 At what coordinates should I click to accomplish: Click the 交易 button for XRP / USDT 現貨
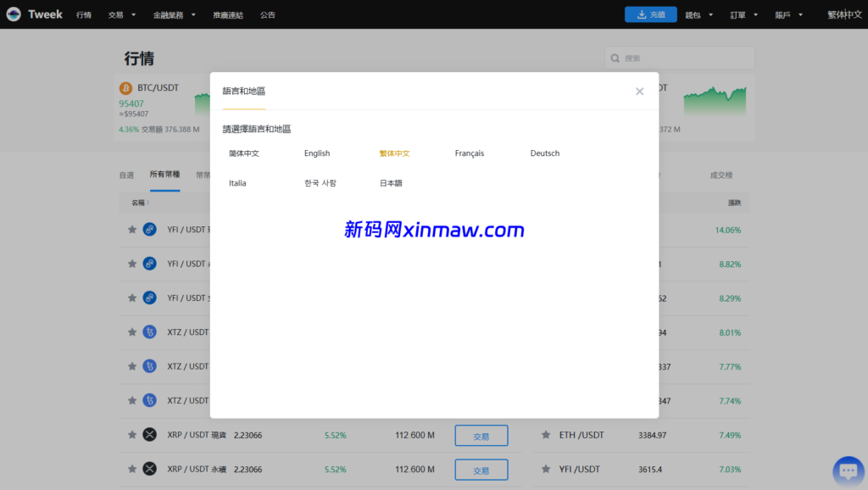[481, 434]
